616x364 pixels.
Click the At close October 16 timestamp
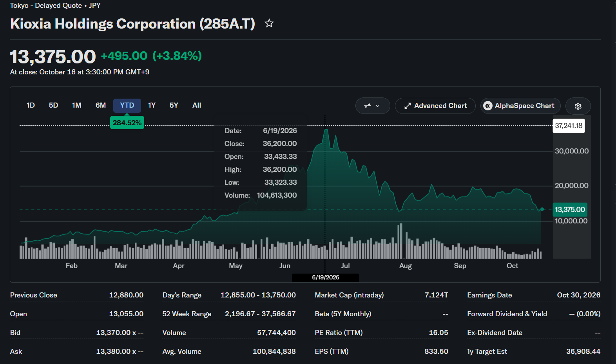click(x=80, y=72)
